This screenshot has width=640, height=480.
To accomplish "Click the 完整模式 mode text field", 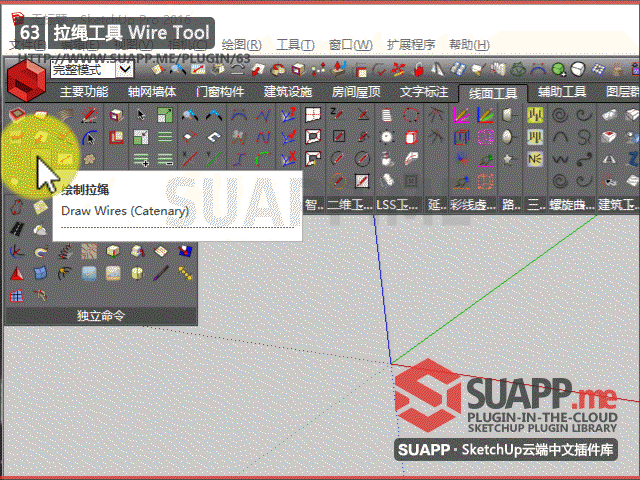I will tap(83, 69).
